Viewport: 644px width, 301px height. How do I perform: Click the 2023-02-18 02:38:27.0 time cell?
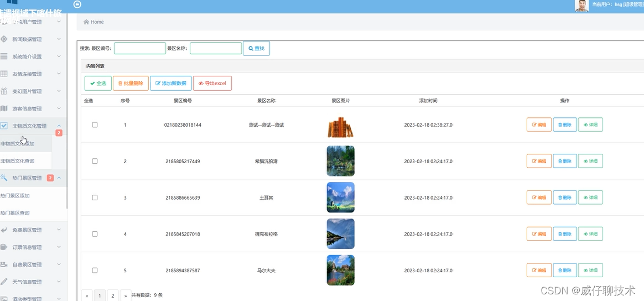(x=428, y=125)
